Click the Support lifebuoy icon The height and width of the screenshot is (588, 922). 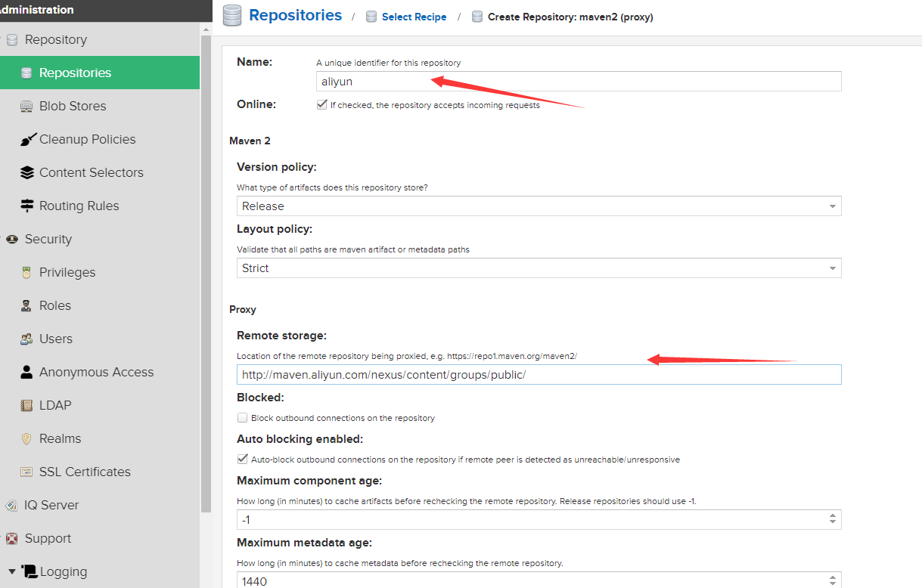click(x=12, y=538)
